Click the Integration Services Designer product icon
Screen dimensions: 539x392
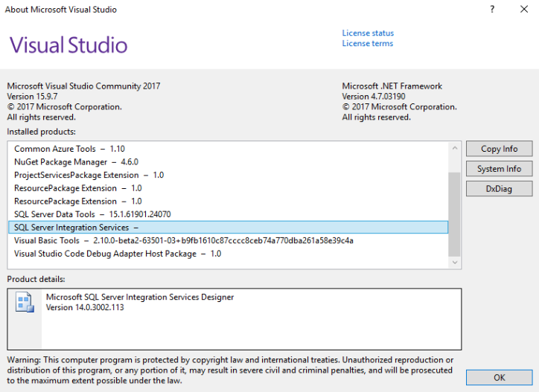pos(25,302)
